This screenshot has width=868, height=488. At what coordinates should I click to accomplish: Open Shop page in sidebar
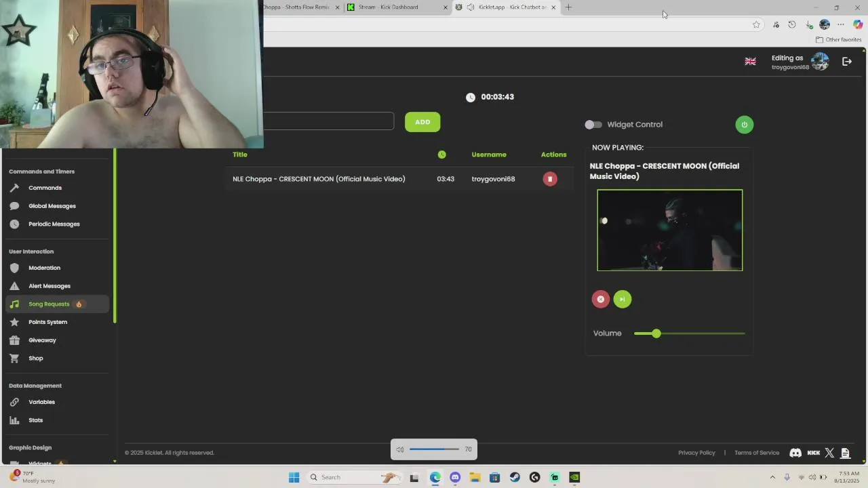click(35, 358)
